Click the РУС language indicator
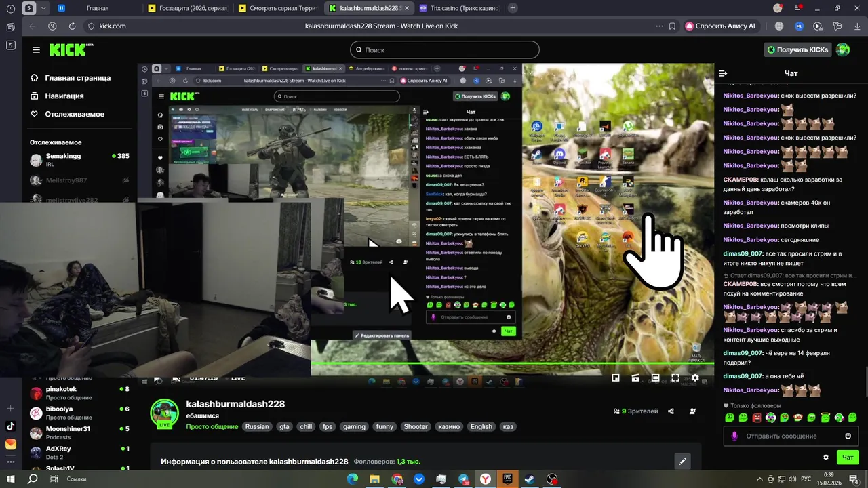This screenshot has height=488, width=868. 806,479
